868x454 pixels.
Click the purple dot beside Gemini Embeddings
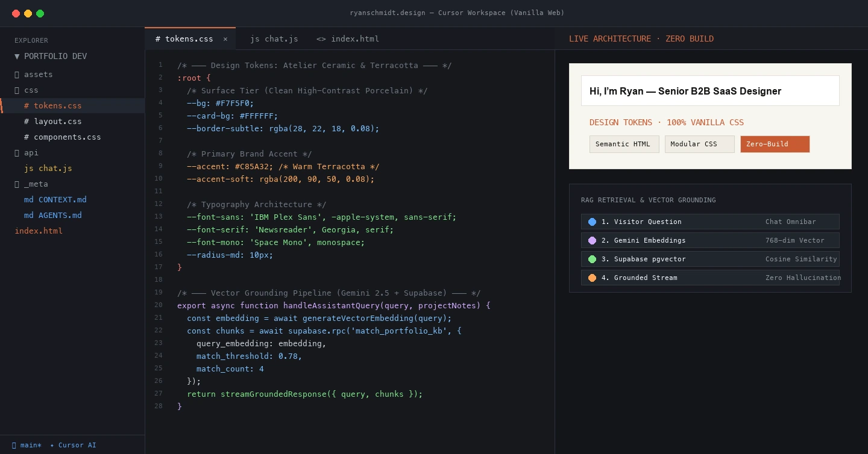[592, 241]
